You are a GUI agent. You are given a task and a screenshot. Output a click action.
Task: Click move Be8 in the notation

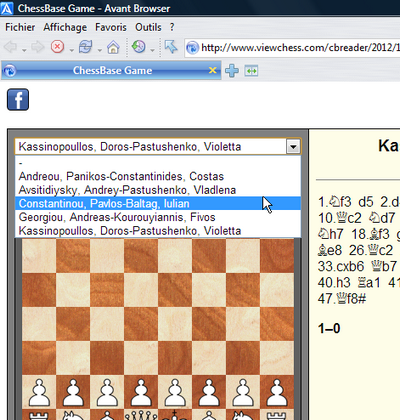click(x=330, y=250)
